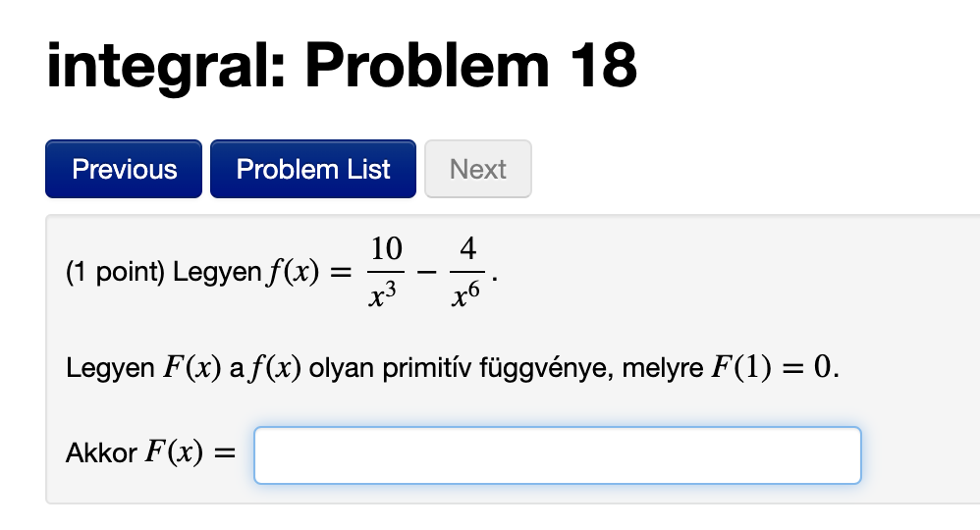Click the Previous button
This screenshot has width=980, height=530.
coord(124,169)
